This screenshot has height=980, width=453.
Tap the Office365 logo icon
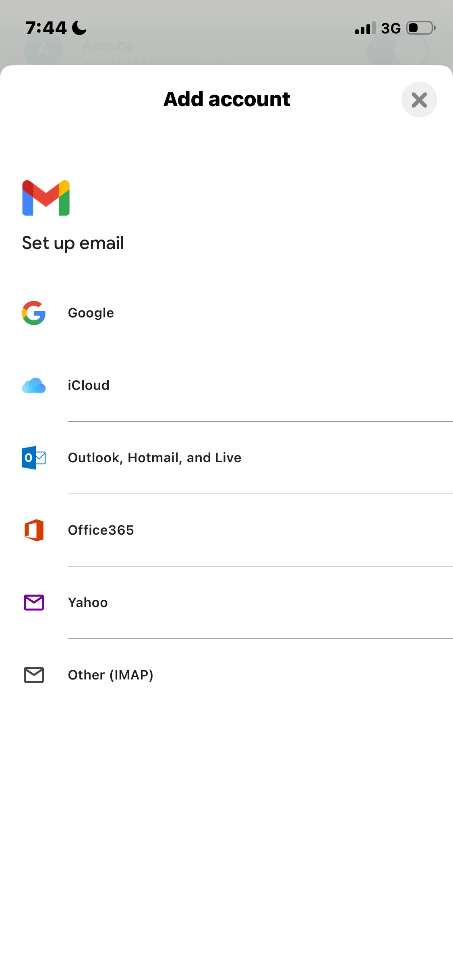(34, 530)
